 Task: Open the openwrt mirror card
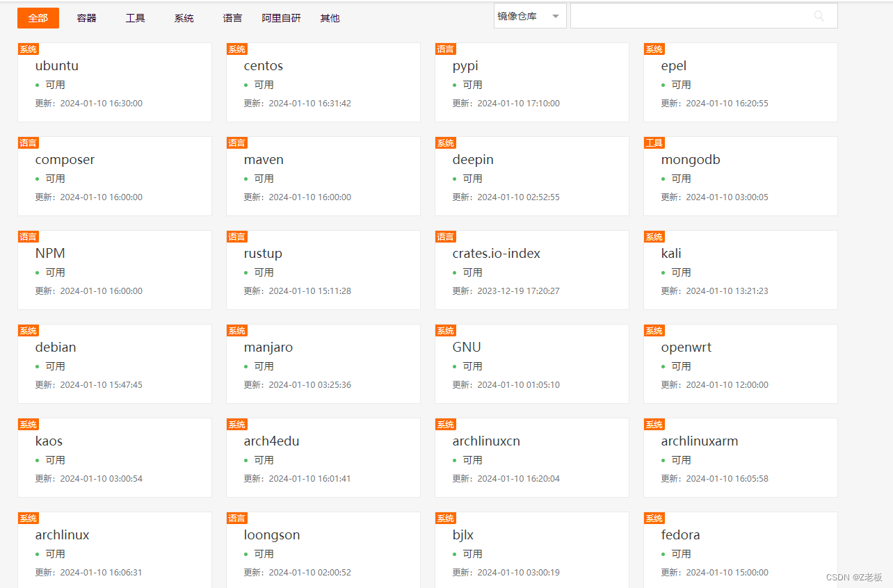741,364
